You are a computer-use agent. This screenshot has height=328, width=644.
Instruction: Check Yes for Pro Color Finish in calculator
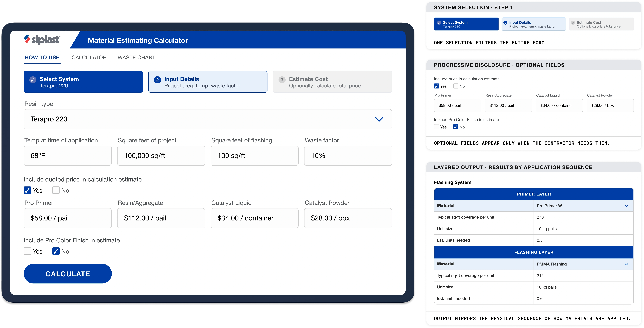(x=28, y=251)
